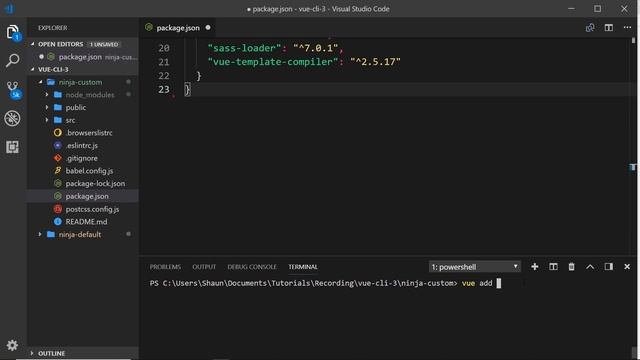Open the Source Control view
640x360 pixels.
click(x=13, y=89)
